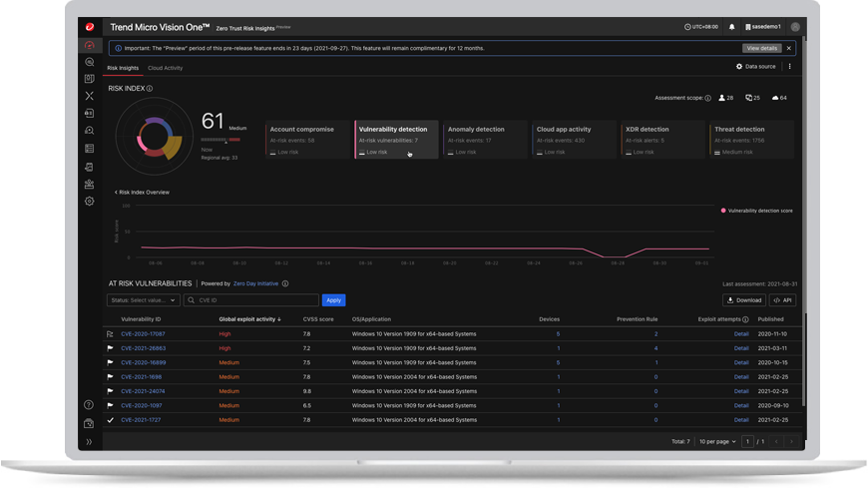Viewport: 868px width, 489px height.
Task: Click the XDR crossed-tools sidebar icon
Action: [x=89, y=96]
